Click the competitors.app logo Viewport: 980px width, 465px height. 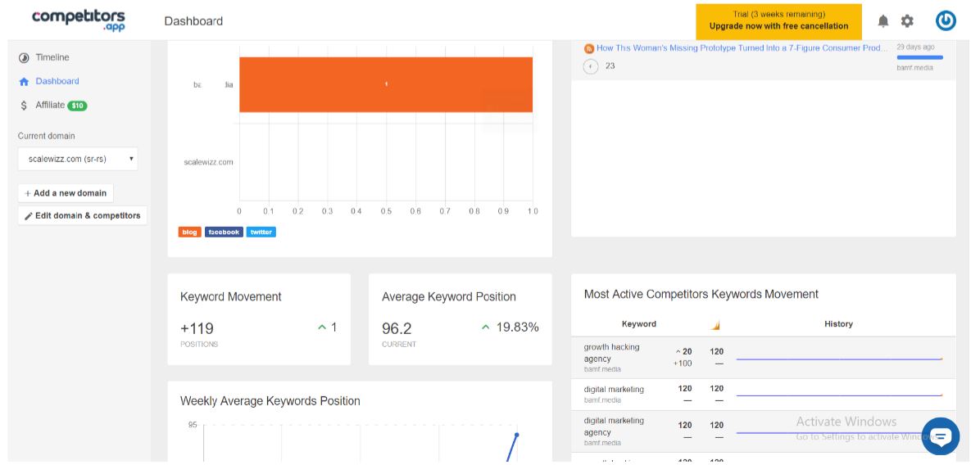[x=78, y=20]
